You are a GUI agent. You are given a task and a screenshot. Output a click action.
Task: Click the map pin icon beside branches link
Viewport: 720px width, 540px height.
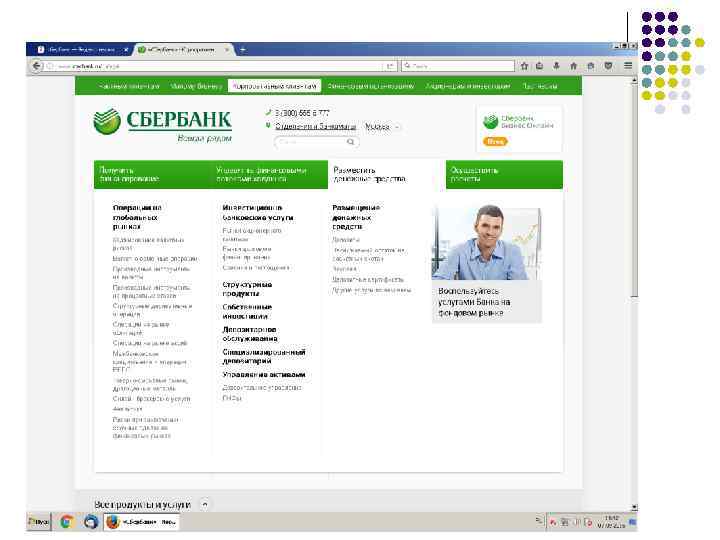click(x=268, y=125)
